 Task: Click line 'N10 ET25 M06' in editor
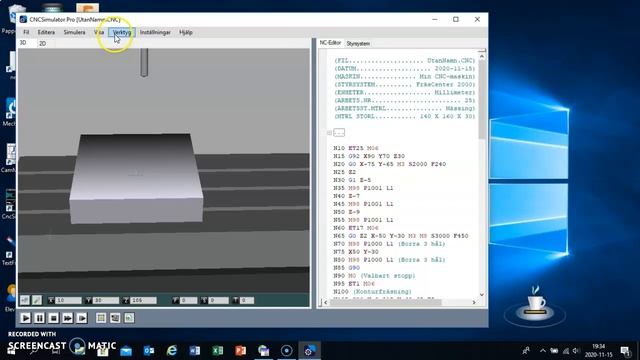[x=356, y=148]
